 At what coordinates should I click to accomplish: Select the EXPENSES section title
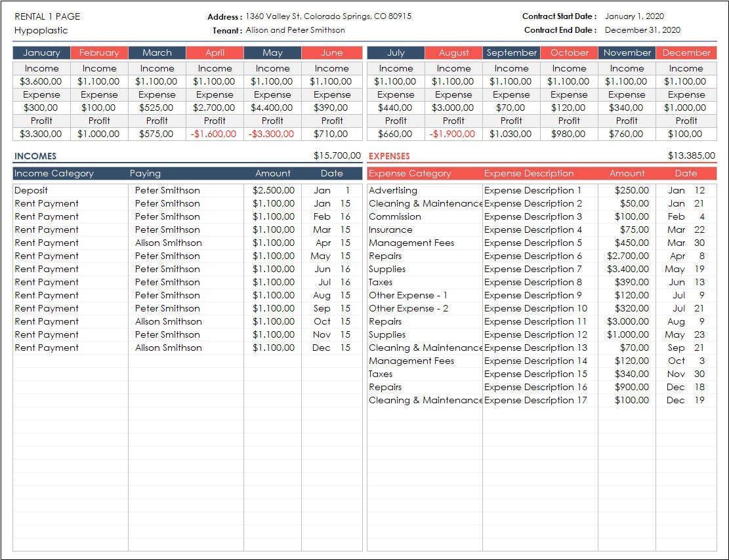click(x=389, y=156)
